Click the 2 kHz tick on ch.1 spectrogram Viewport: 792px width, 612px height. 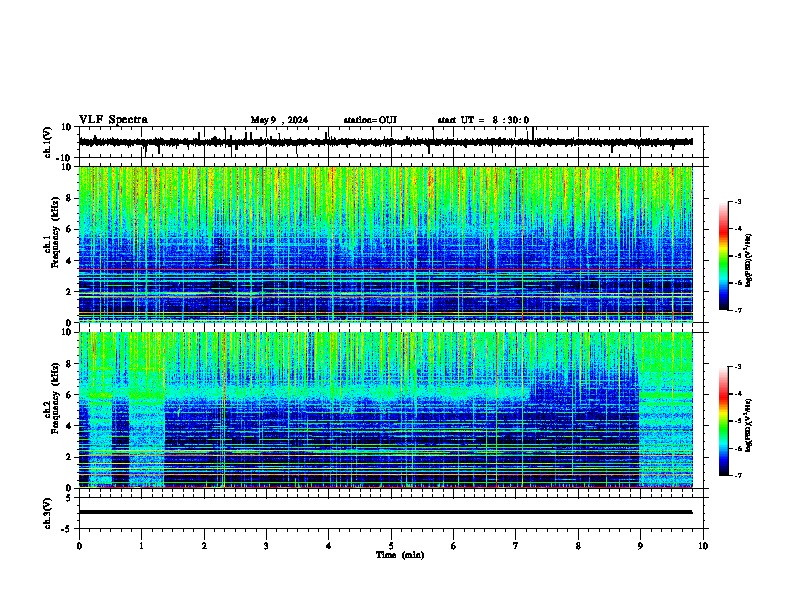69,291
